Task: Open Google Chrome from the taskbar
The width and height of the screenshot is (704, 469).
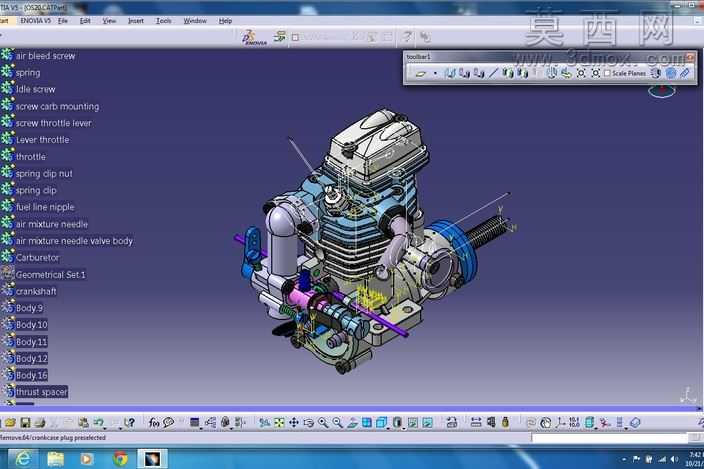Action: [120, 459]
